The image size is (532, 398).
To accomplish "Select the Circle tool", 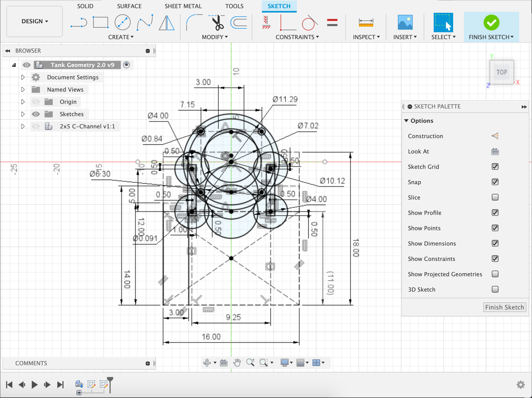I will pyautogui.click(x=122, y=23).
